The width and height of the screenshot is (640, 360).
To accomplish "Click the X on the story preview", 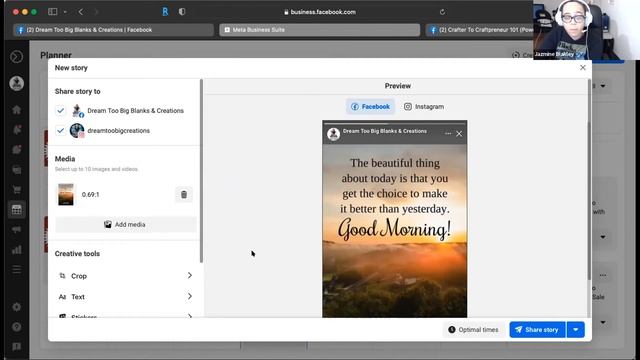I will tap(459, 133).
